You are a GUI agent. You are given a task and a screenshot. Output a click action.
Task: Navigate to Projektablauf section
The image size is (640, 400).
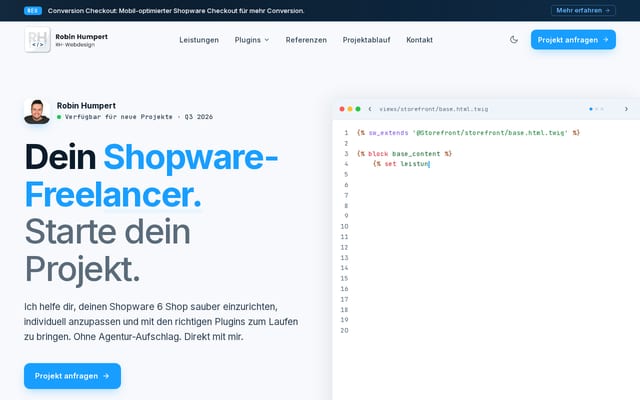(367, 40)
